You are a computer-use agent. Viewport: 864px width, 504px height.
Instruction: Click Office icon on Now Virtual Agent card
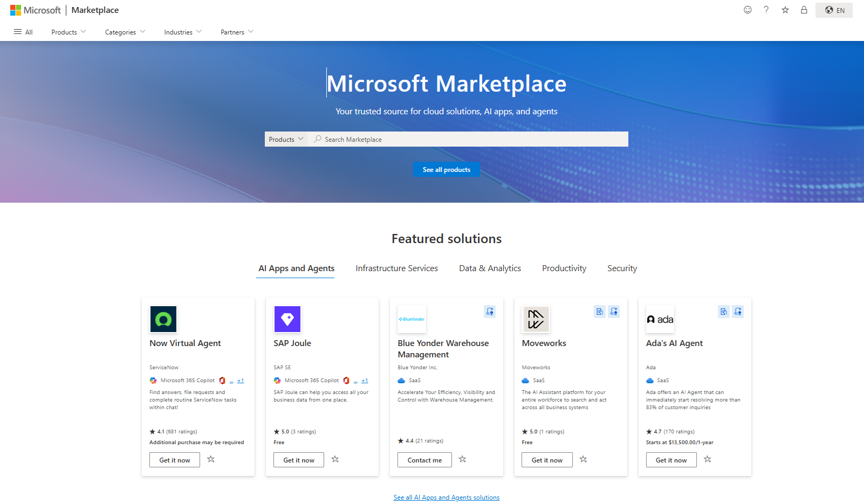222,381
